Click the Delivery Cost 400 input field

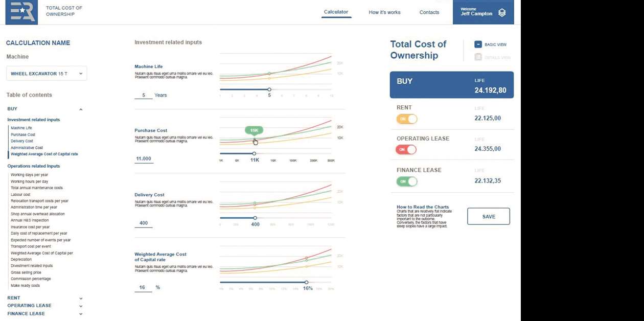(144, 223)
